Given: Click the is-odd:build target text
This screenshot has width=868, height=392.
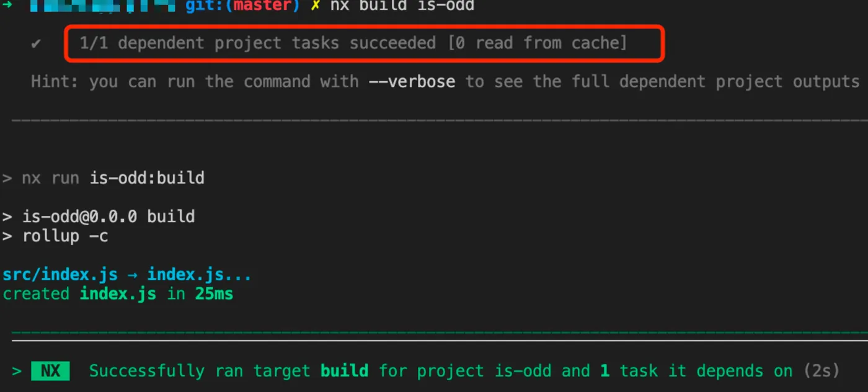Looking at the screenshot, I should [147, 179].
